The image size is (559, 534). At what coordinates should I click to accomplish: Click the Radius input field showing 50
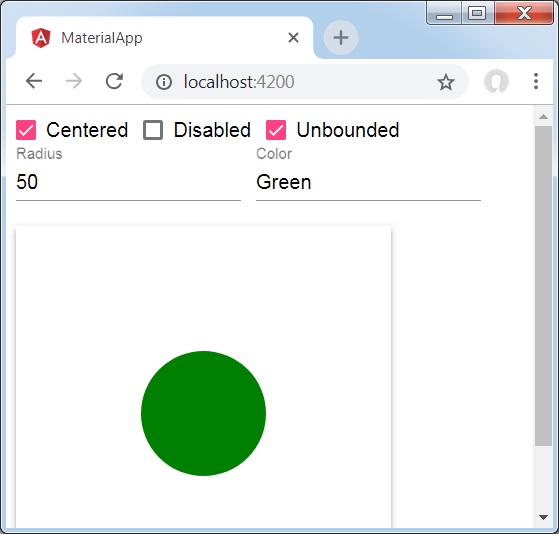coord(128,182)
